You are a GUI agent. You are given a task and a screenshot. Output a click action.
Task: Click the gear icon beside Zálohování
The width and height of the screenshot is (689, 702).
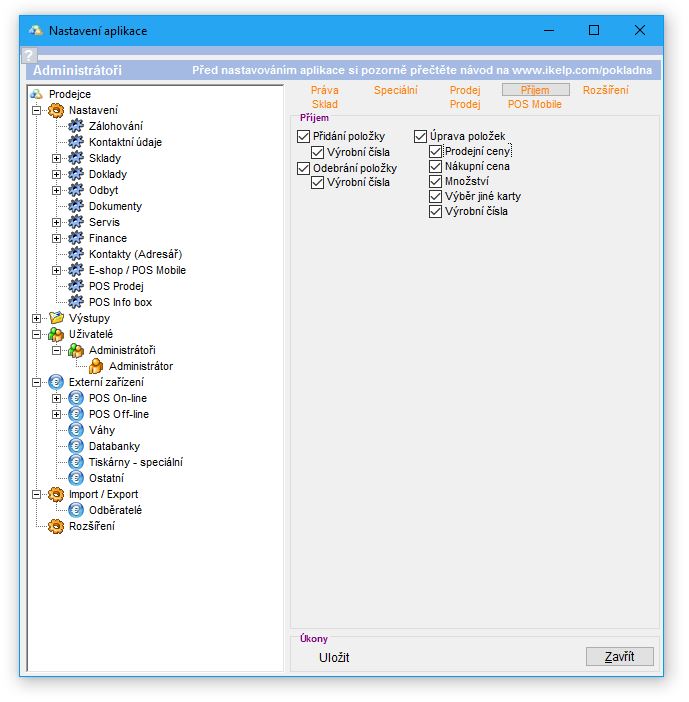tap(76, 126)
